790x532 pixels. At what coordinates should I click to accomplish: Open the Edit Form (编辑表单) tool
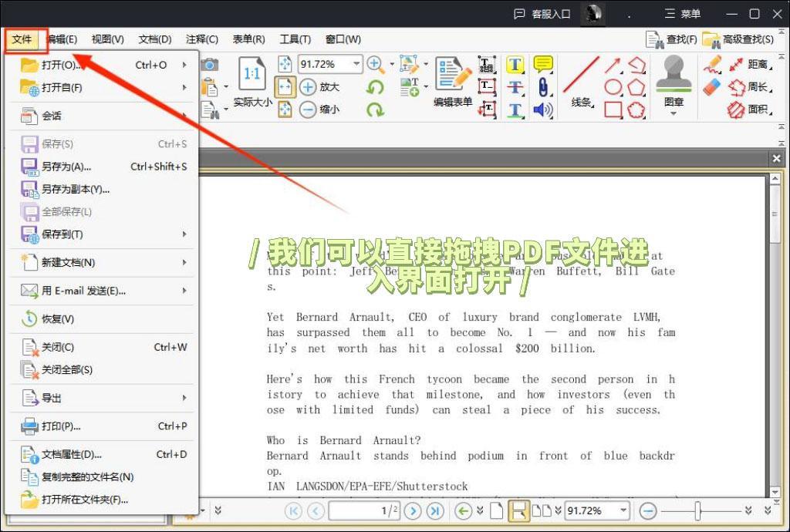452,79
